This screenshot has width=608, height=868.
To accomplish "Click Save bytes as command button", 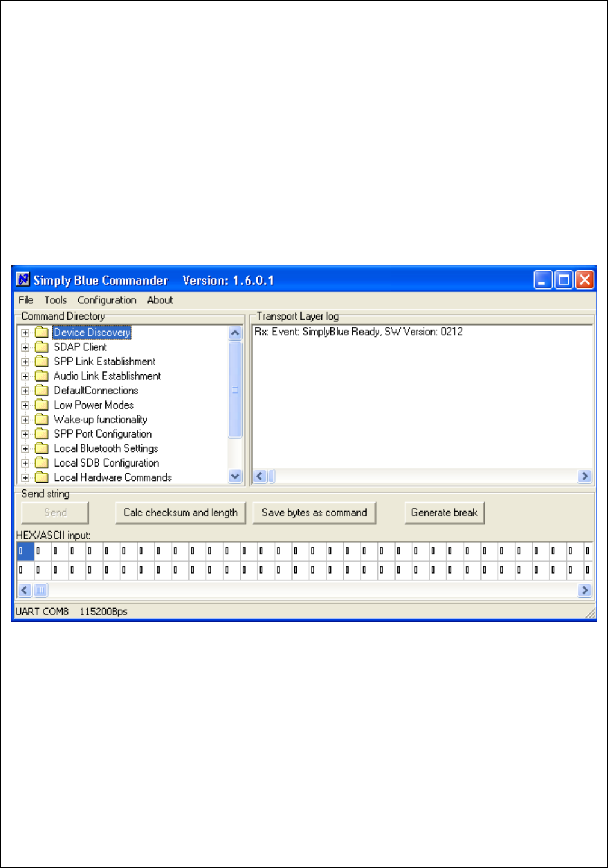I will (314, 513).
